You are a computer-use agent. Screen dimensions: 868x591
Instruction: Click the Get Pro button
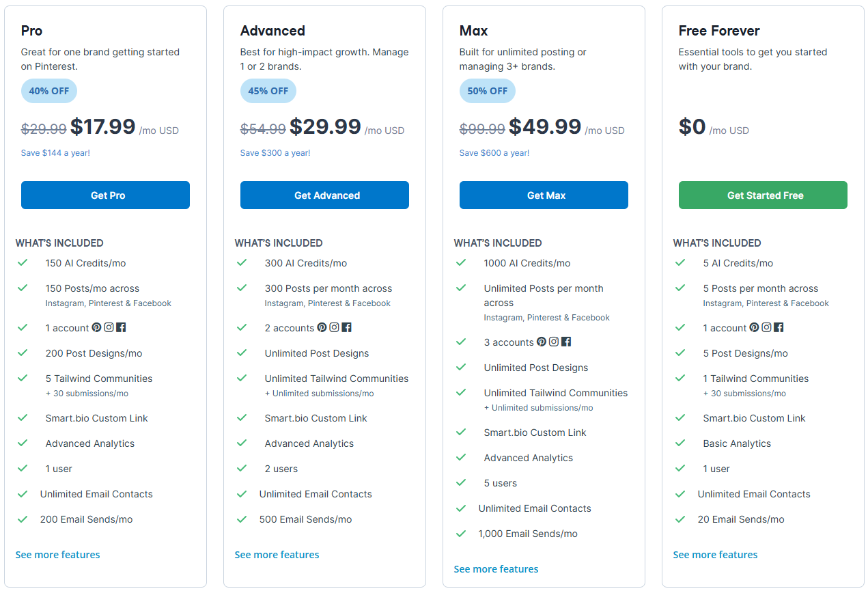coord(105,195)
